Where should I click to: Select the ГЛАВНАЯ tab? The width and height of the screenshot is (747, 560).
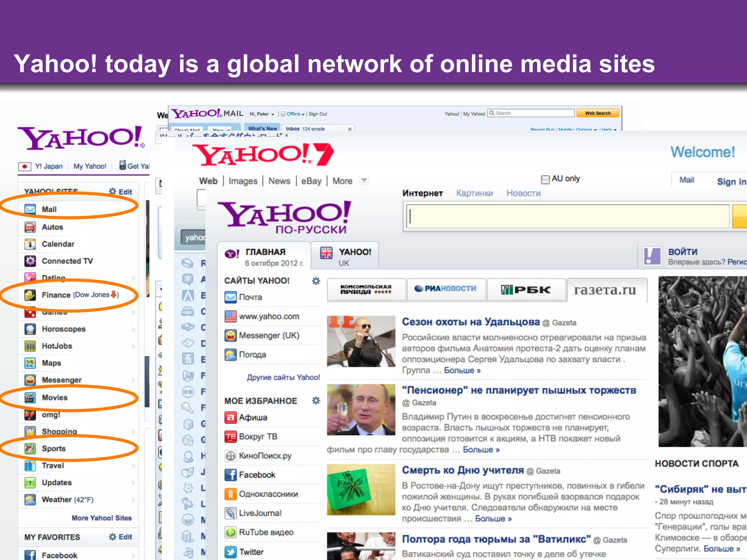coord(264,256)
